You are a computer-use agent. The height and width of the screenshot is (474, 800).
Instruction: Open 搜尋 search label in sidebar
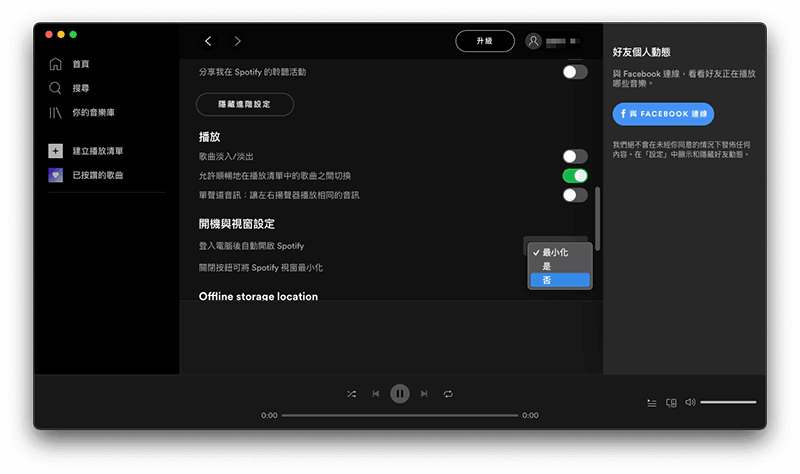81,88
